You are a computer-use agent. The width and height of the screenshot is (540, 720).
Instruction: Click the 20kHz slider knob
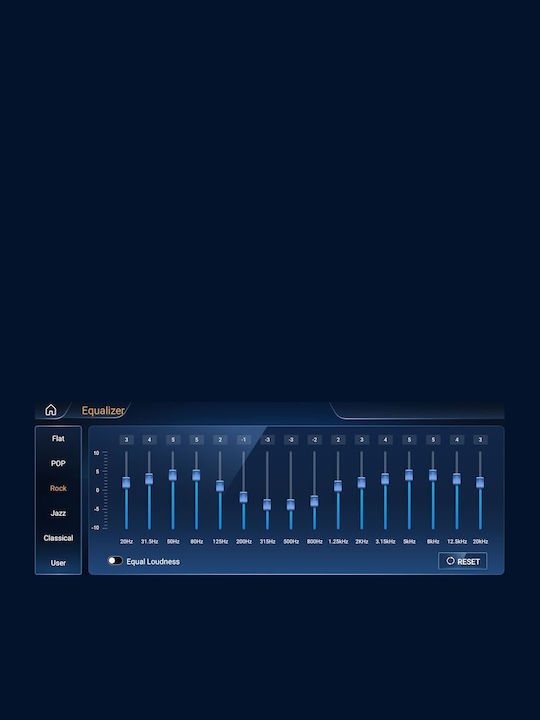(480, 483)
